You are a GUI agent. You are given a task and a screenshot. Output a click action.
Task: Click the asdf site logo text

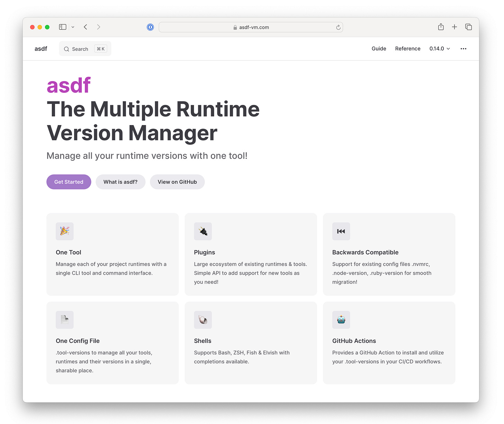tap(41, 49)
